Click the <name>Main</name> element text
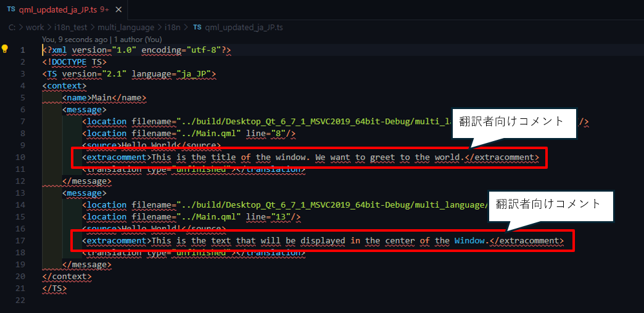This screenshot has height=313, width=644. pyautogui.click(x=104, y=97)
